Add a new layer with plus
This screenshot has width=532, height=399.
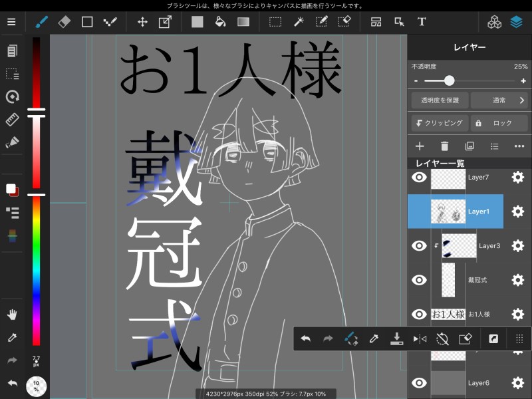tap(420, 146)
